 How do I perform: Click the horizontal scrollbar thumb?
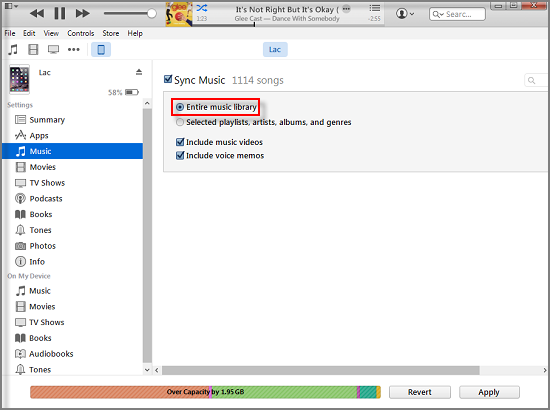click(x=321, y=370)
